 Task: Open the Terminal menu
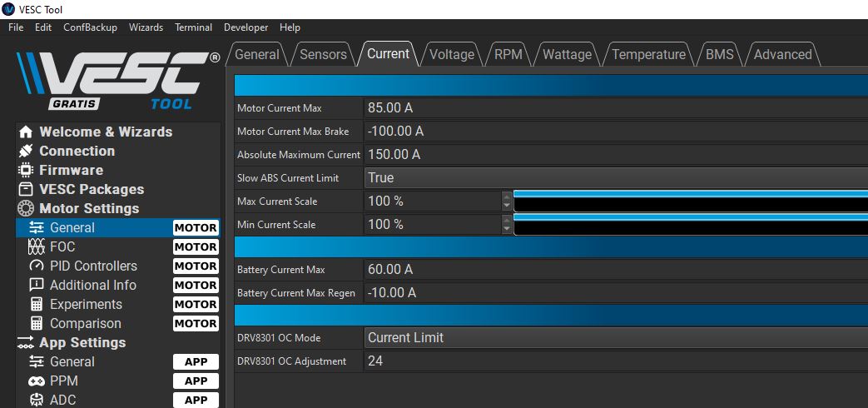click(x=193, y=27)
